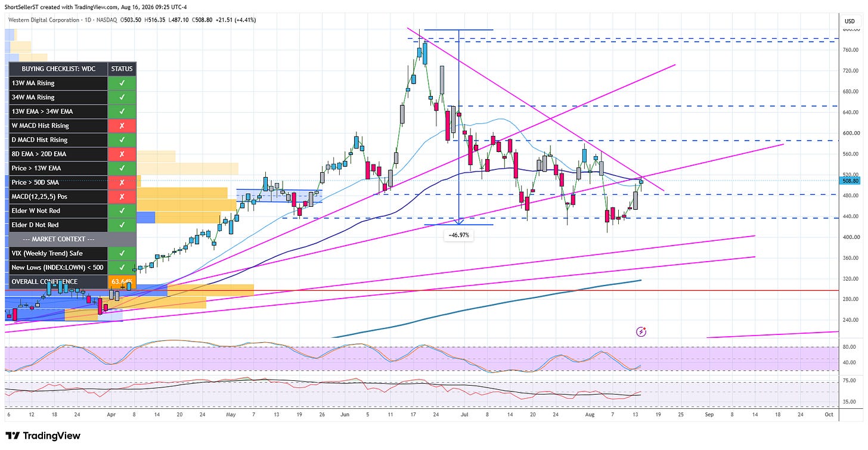Click the 400.00 price axis label
The image size is (868, 450).
(850, 237)
